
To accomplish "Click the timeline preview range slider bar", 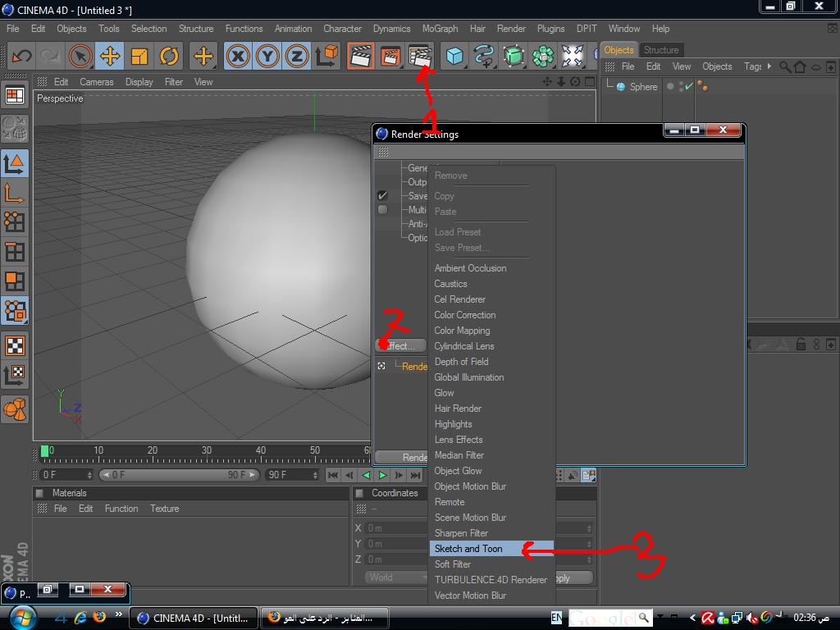I will 179,475.
